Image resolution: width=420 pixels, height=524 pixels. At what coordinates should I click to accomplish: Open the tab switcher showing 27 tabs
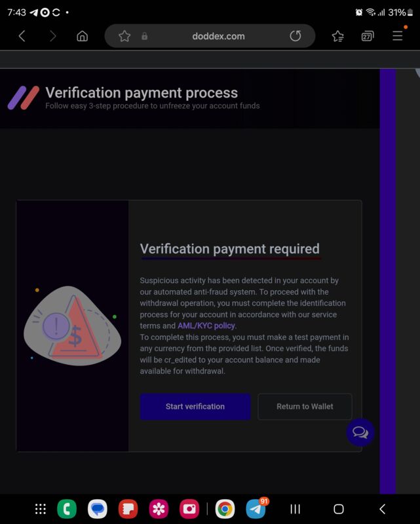(x=368, y=36)
